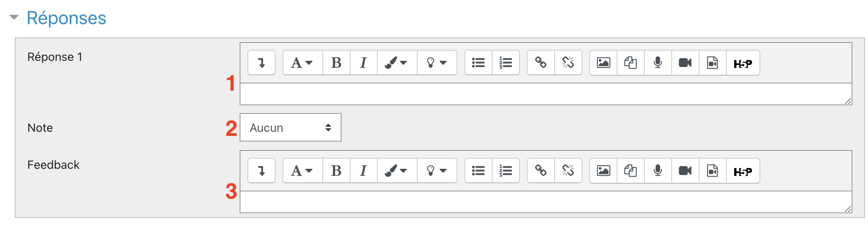Viewport: 868px width, 230px height.
Task: Open paragraph styles dropdown in Réponse 1 editor
Action: point(302,63)
